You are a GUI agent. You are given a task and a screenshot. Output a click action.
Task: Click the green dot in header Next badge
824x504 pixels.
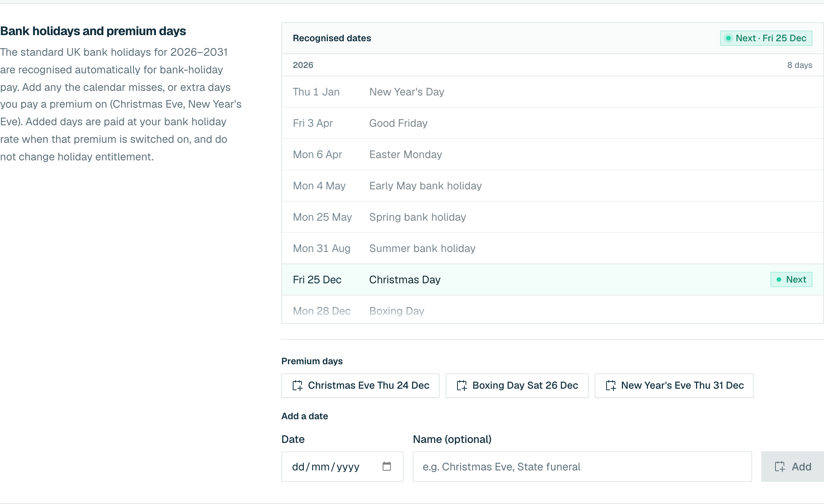point(728,38)
